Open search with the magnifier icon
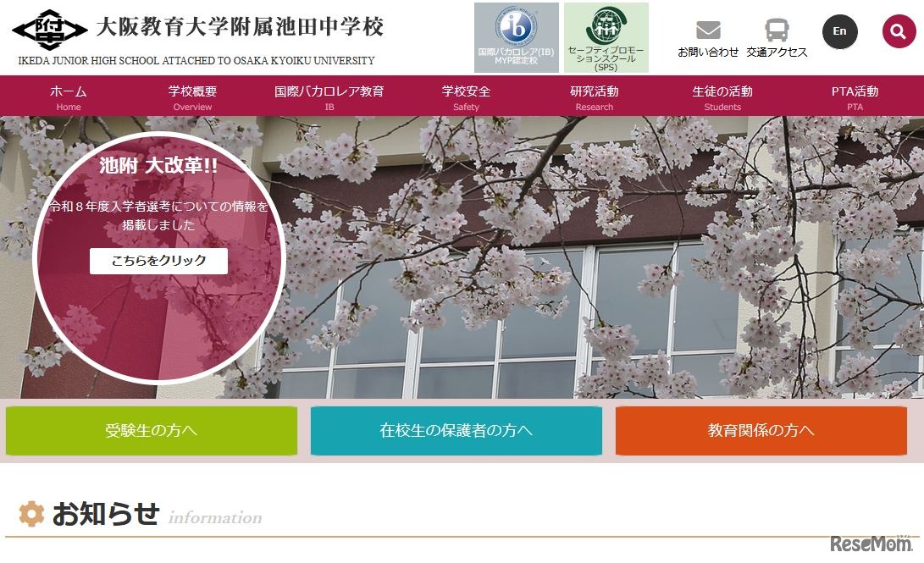This screenshot has width=924, height=563. click(899, 31)
